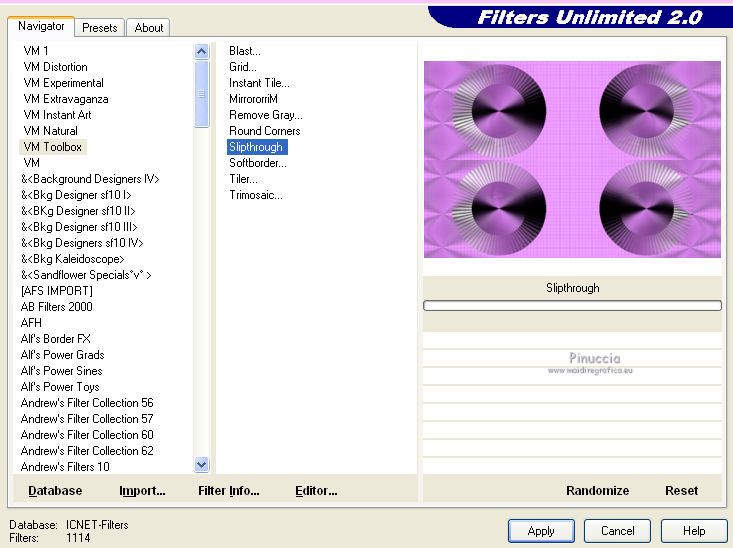The width and height of the screenshot is (733, 548).
Task: Click the Apply button
Action: click(x=541, y=531)
